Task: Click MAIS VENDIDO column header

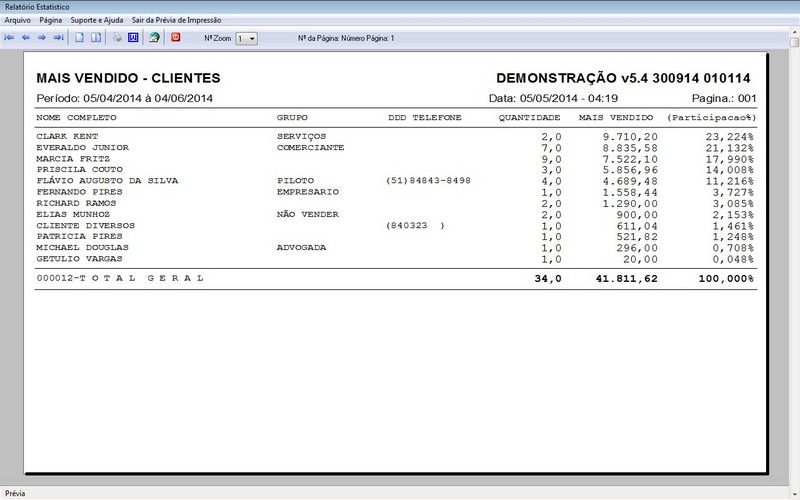Action: coord(616,117)
